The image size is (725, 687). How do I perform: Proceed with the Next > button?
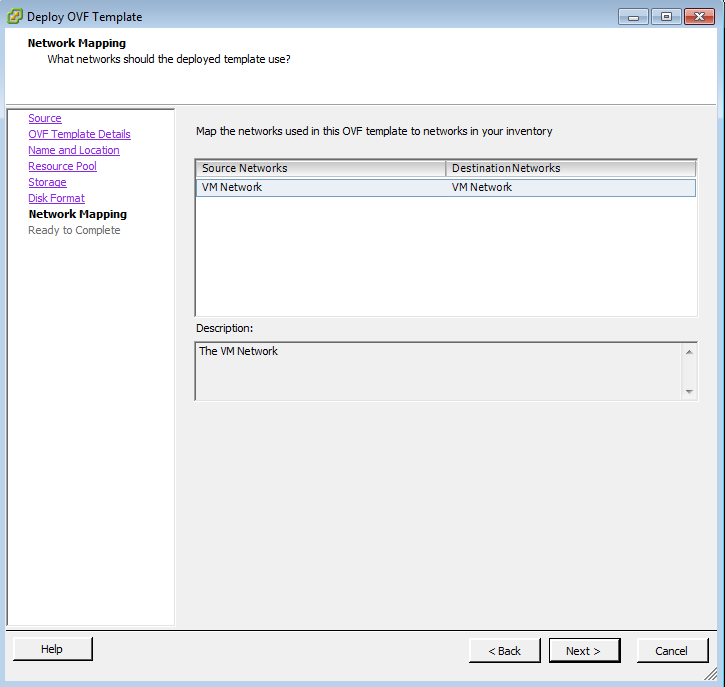(584, 651)
